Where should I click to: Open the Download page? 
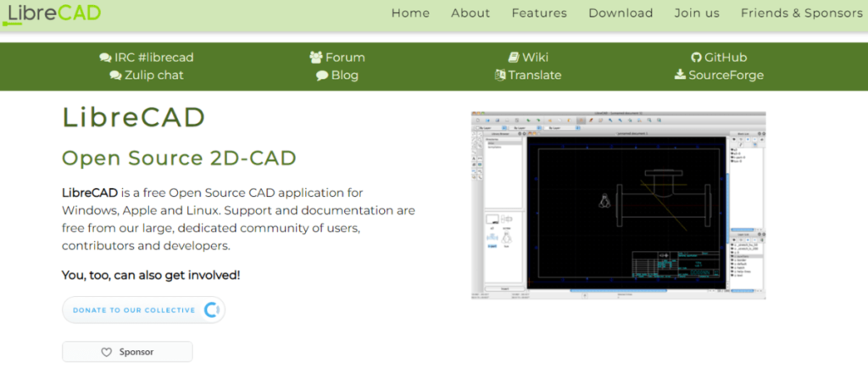coord(620,14)
